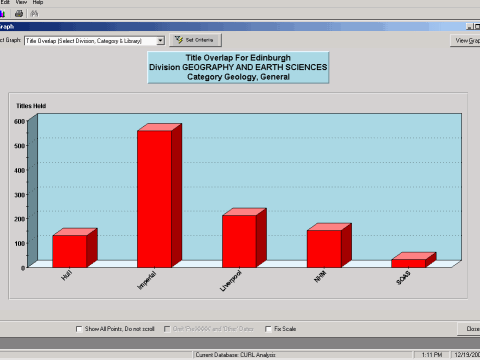Click the colorful graph chart toolbar icon
Viewport: 480px width, 360px height.
[x=2, y=14]
